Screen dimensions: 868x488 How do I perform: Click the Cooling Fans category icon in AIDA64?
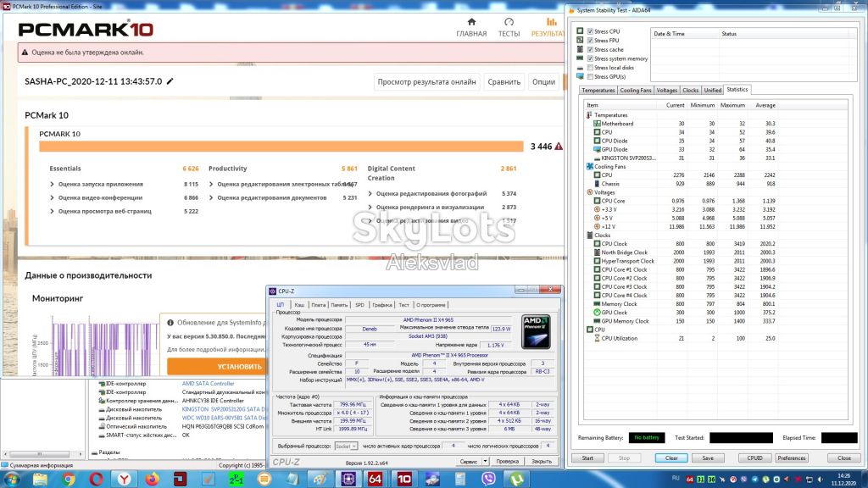click(x=590, y=167)
